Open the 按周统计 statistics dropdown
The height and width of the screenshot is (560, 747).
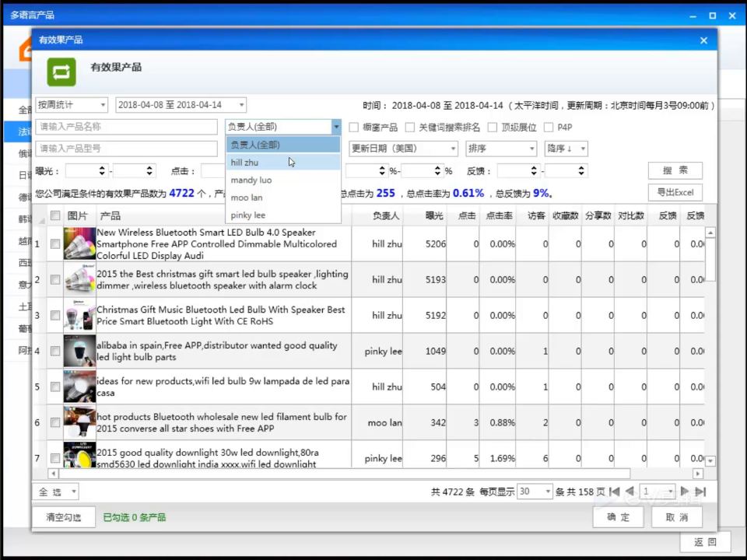click(x=72, y=105)
